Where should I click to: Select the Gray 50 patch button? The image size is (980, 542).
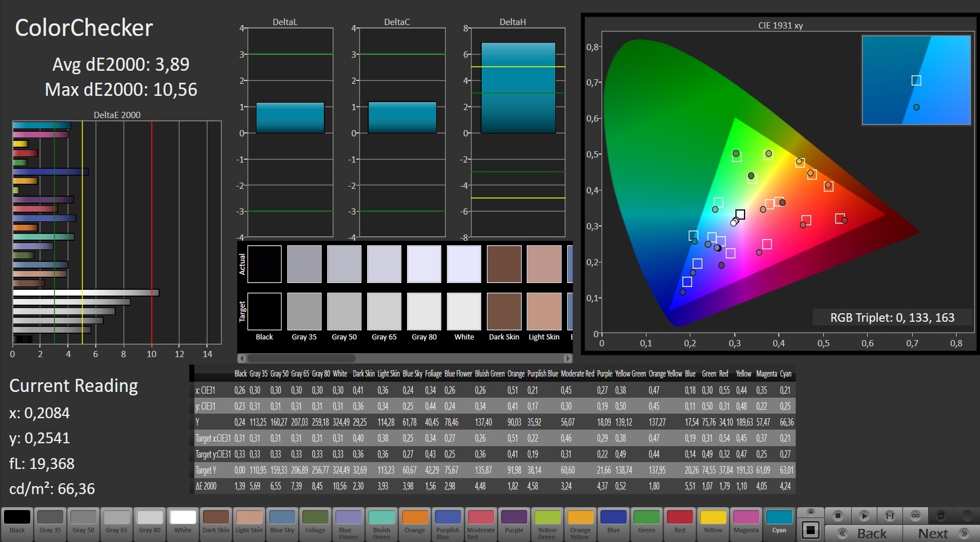point(83,524)
